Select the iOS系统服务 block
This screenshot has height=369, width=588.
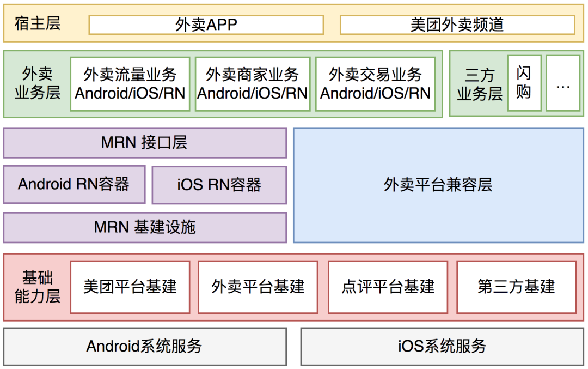pyautogui.click(x=442, y=347)
